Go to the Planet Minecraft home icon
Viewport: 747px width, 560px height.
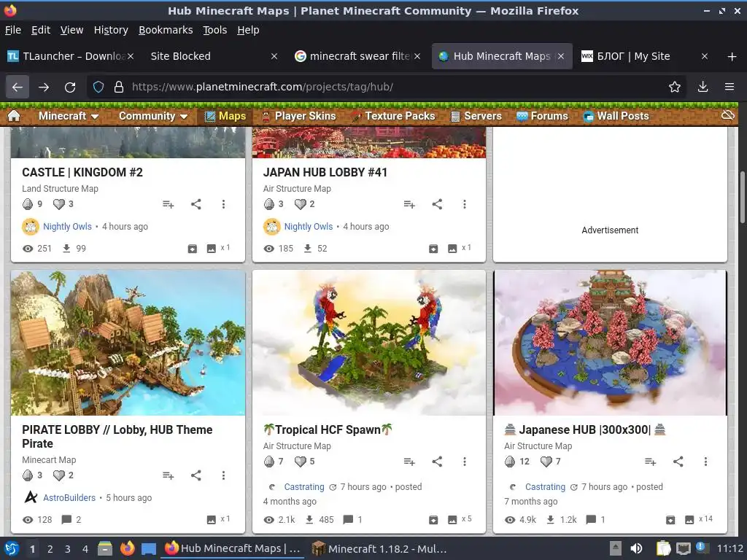(x=14, y=116)
